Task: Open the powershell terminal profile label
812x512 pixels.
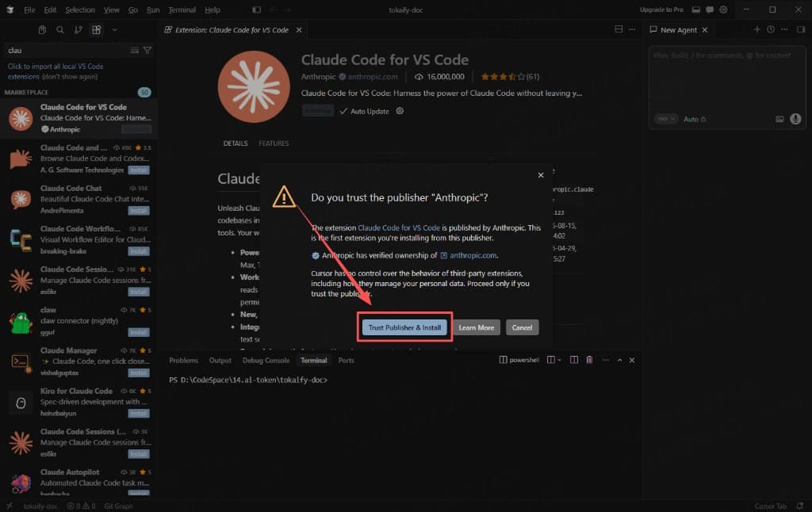Action: (519, 360)
